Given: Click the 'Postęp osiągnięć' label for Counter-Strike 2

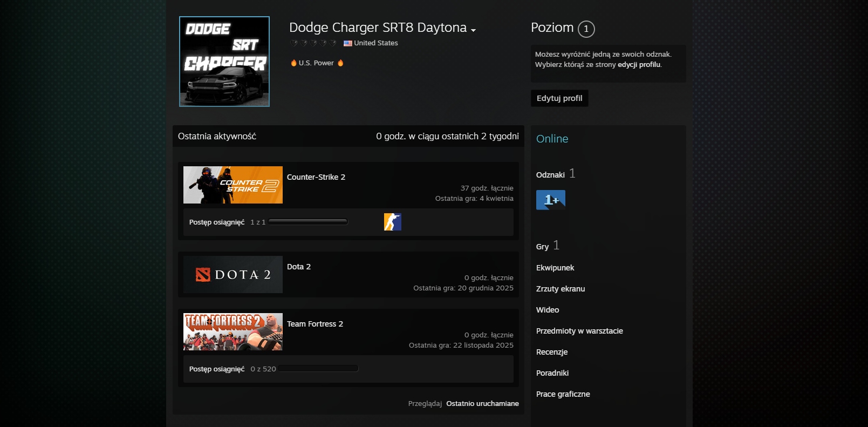Looking at the screenshot, I should (x=217, y=222).
